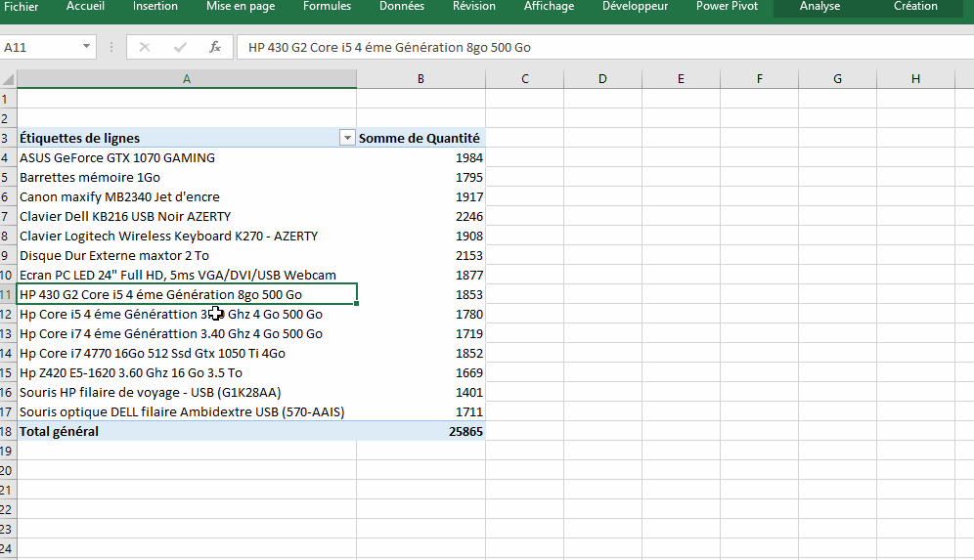Select column D header
This screenshot has height=560, width=974.
[x=602, y=79]
